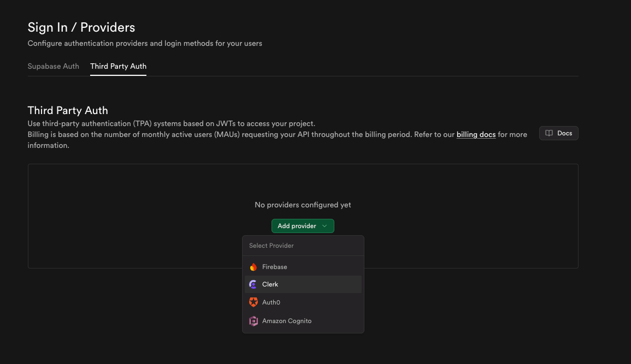The height and width of the screenshot is (364, 631).
Task: Click the chevron on Add provider
Action: [325, 226]
